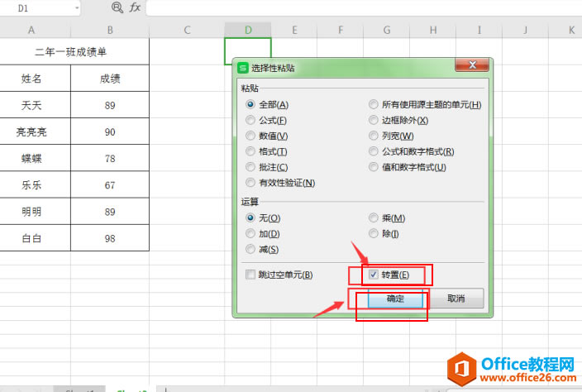The height and width of the screenshot is (392, 582).
Task: Select column J header
Action: coord(525,30)
